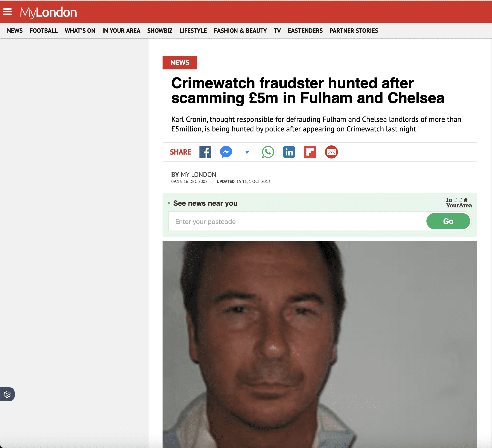Expand the See news near you arrow
This screenshot has width=492, height=448.
click(x=169, y=203)
